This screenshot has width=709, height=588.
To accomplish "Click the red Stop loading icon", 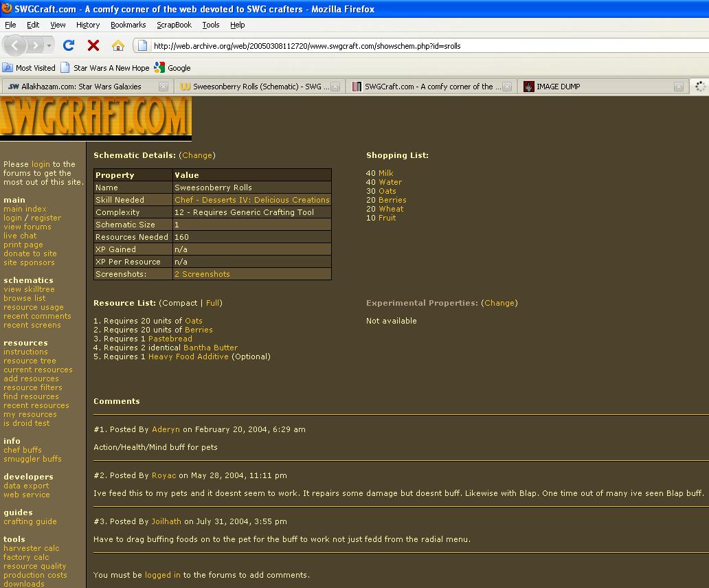I will point(93,46).
